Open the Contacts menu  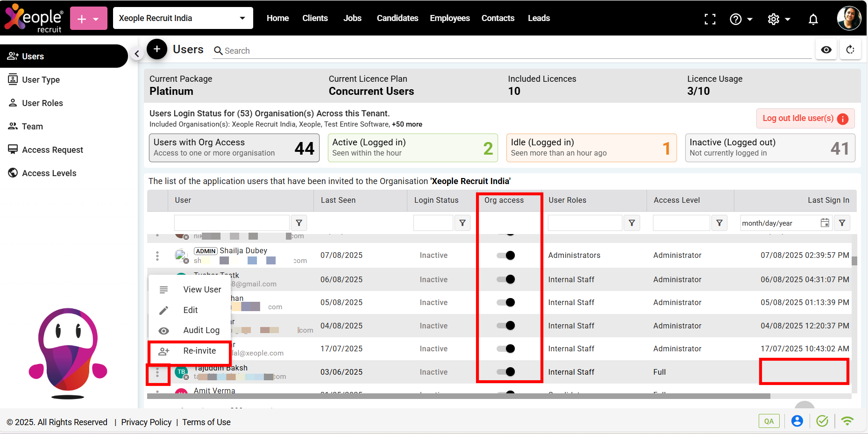(498, 18)
